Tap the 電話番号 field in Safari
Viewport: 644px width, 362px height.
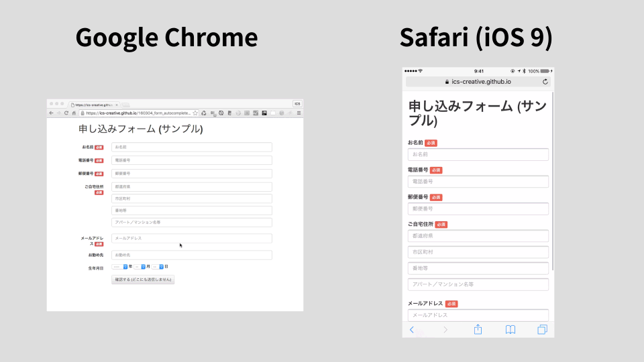pos(478,182)
